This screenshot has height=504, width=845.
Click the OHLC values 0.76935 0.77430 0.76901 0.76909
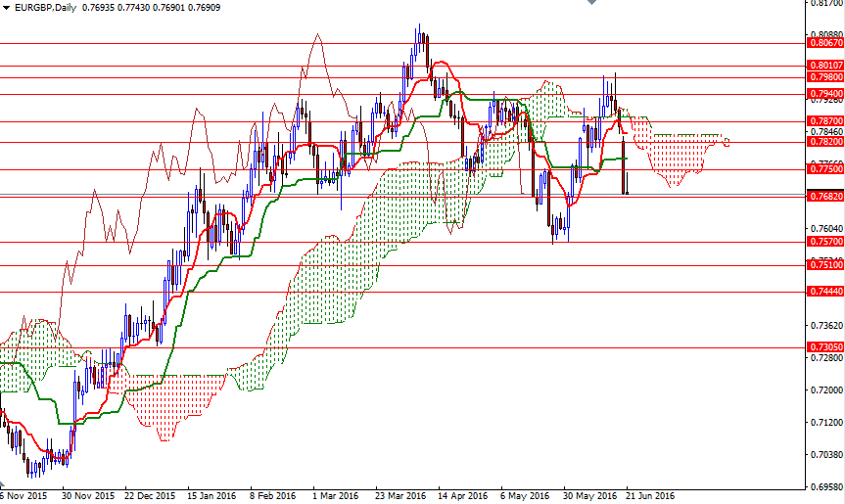(x=152, y=8)
